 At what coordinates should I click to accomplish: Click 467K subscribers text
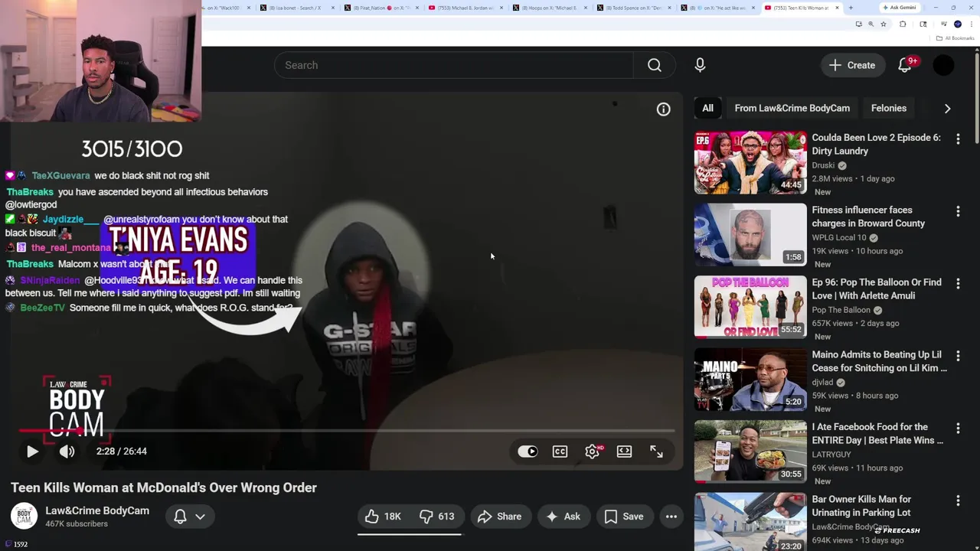click(77, 524)
